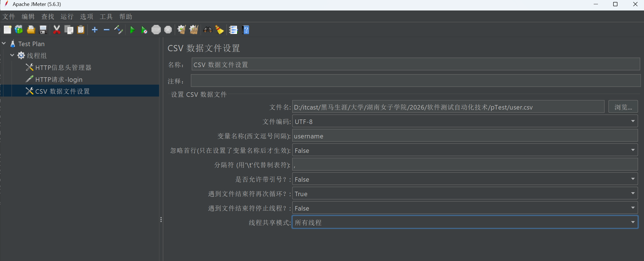Click the 线程组 gear icon

pos(21,55)
